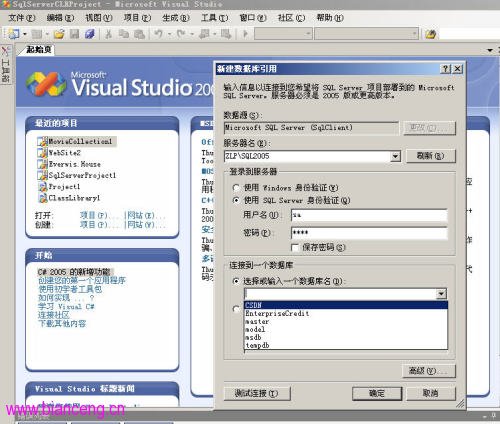Click the Cut scissors icon
Screen dimensions: 500x424
coord(108,34)
